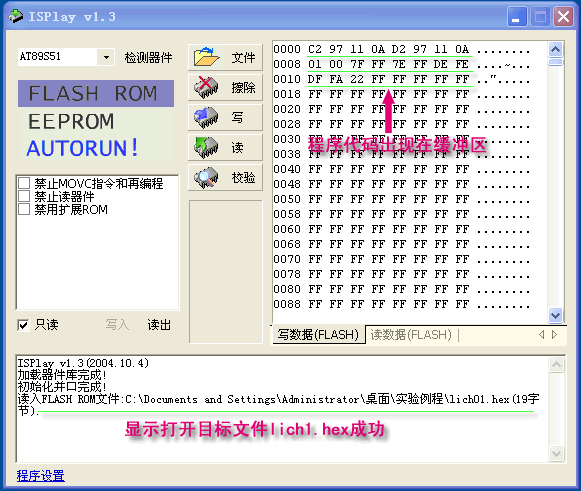Switch to 读数据(FLASH) tab

[x=411, y=335]
